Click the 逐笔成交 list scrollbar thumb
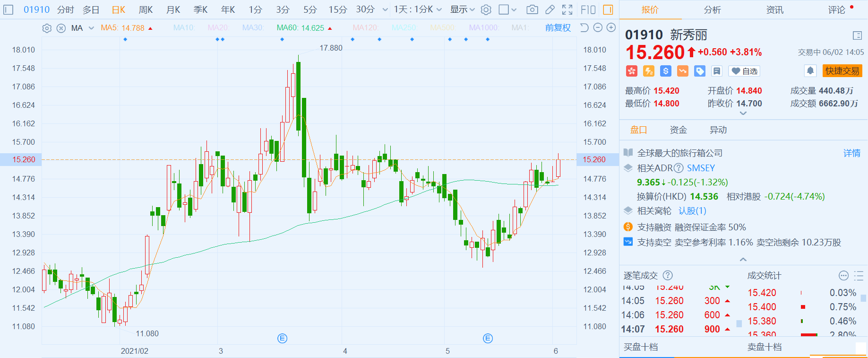Screen dimensions: 868x358 click(739, 323)
